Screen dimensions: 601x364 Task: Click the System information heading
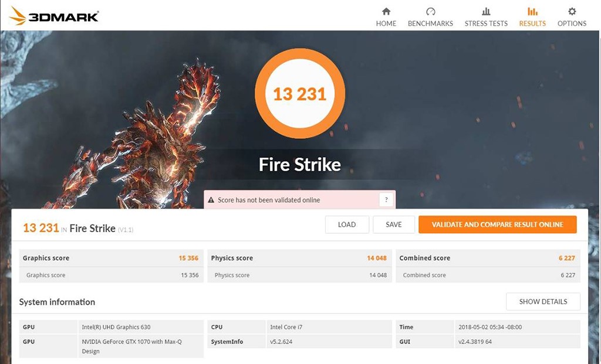[57, 302]
